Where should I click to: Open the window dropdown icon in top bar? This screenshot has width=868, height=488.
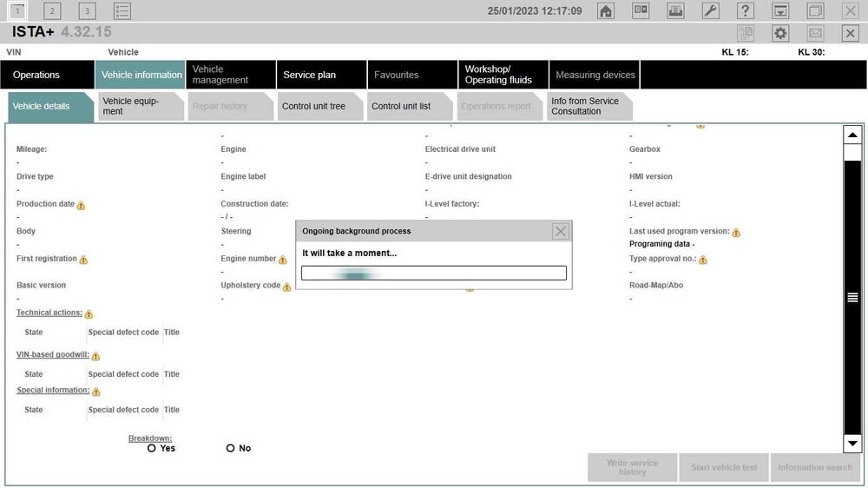click(x=780, y=10)
